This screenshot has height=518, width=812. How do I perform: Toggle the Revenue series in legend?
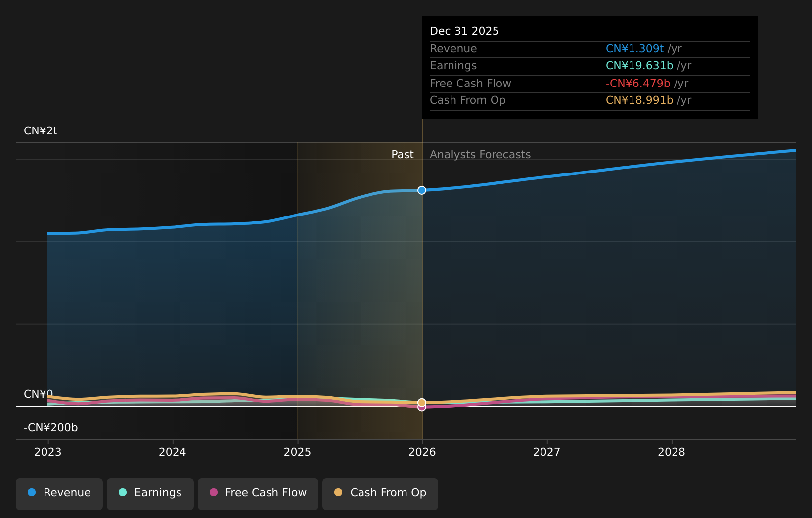tap(59, 493)
